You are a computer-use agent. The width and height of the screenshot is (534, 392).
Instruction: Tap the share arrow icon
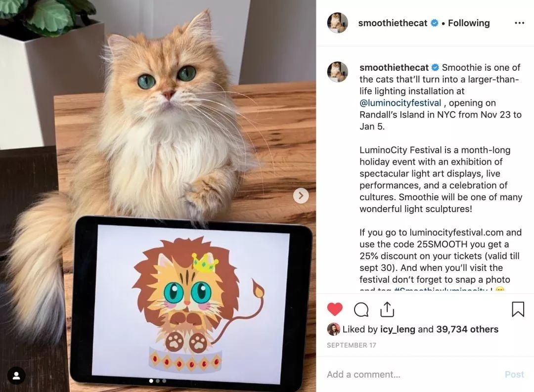point(387,309)
